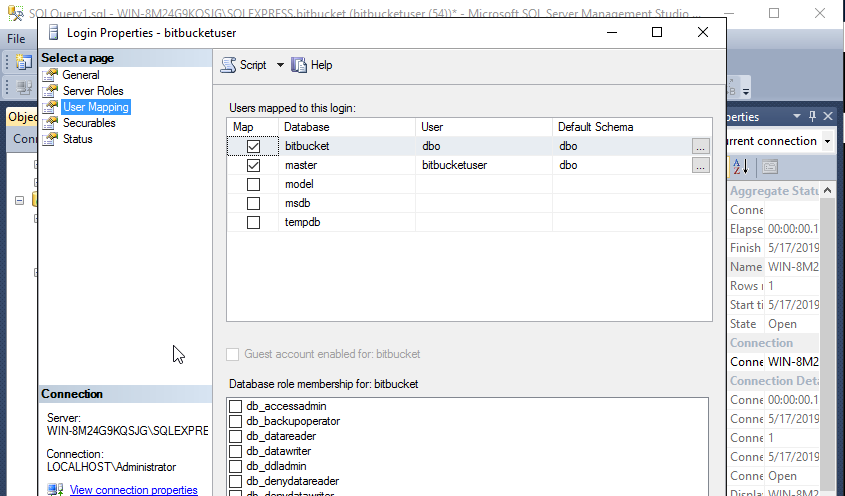Enable db_backupoperator role membership
The width and height of the screenshot is (845, 496).
pyautogui.click(x=236, y=421)
